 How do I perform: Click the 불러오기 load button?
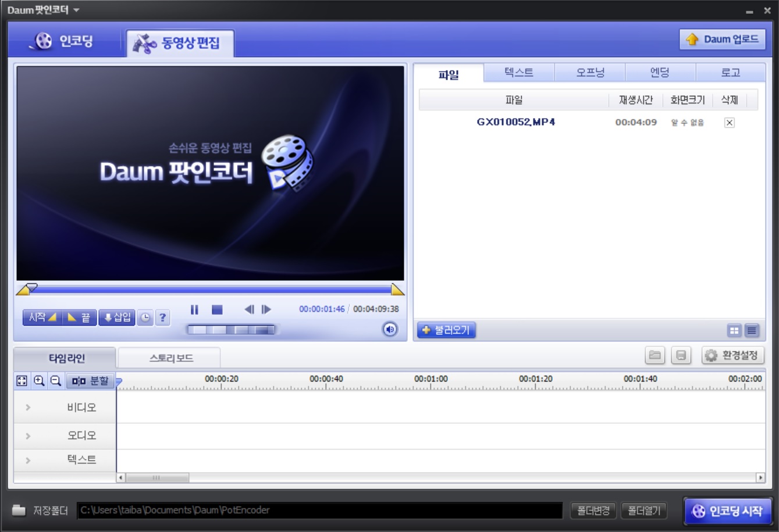coord(447,330)
